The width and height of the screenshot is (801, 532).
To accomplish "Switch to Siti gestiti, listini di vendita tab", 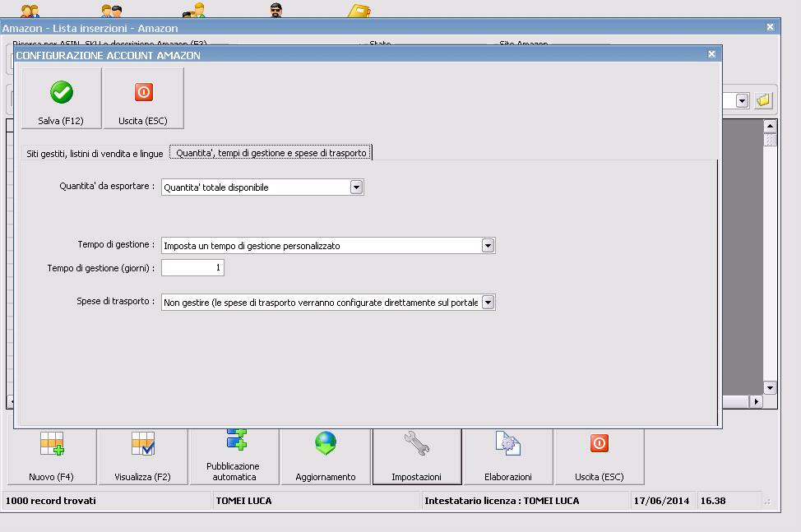I will point(95,153).
